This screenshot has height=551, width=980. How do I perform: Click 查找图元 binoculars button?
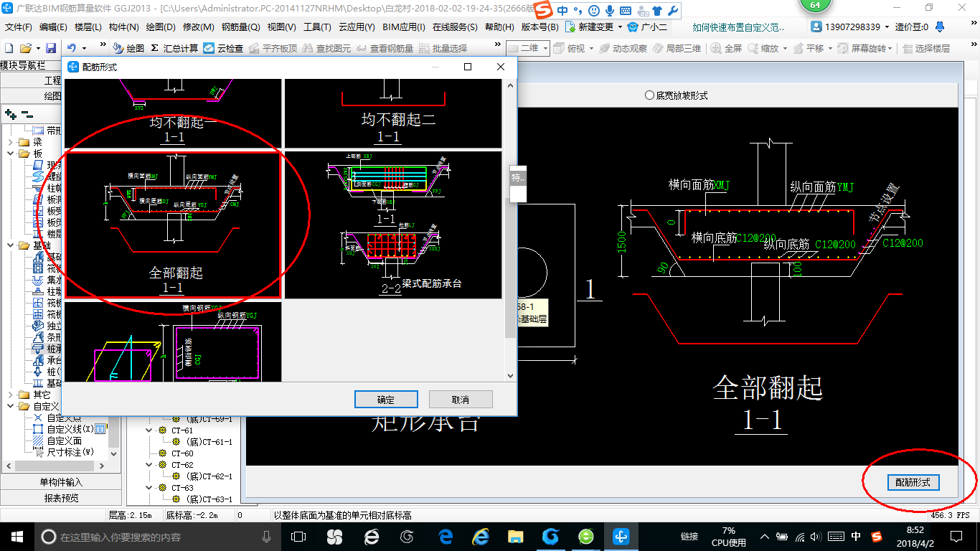pyautogui.click(x=326, y=48)
